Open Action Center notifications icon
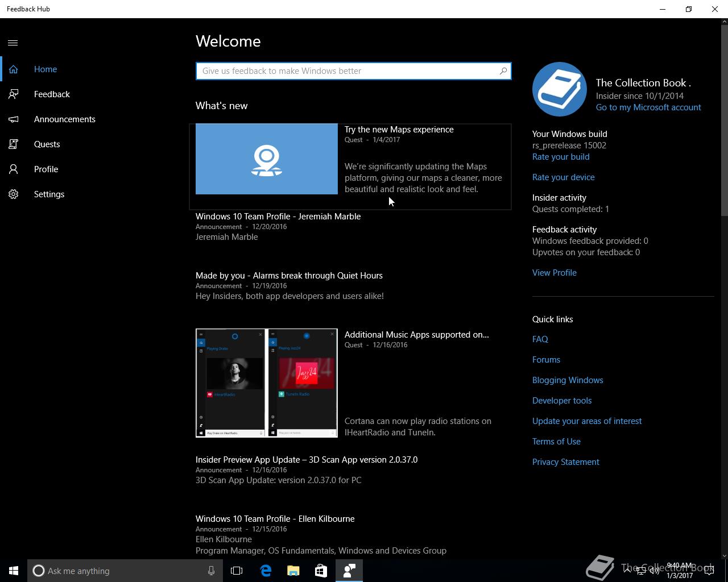The width and height of the screenshot is (728, 582). coord(709,571)
